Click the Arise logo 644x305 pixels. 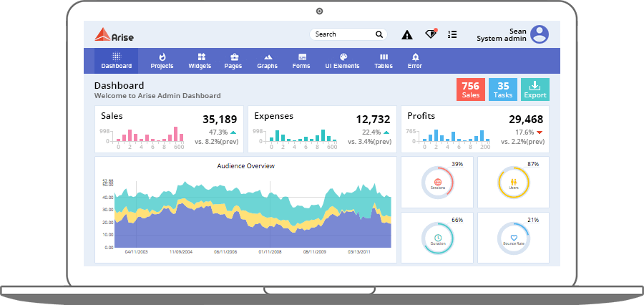pyautogui.click(x=114, y=35)
